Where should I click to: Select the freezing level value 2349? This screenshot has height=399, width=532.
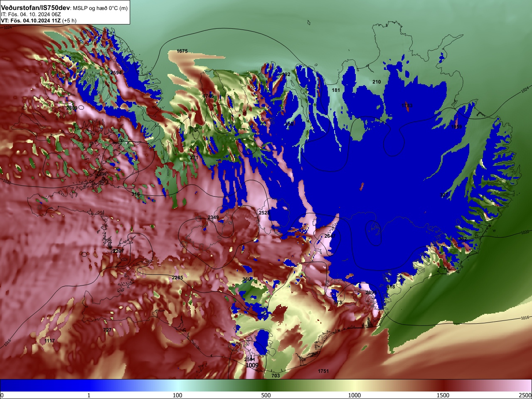click(x=213, y=217)
